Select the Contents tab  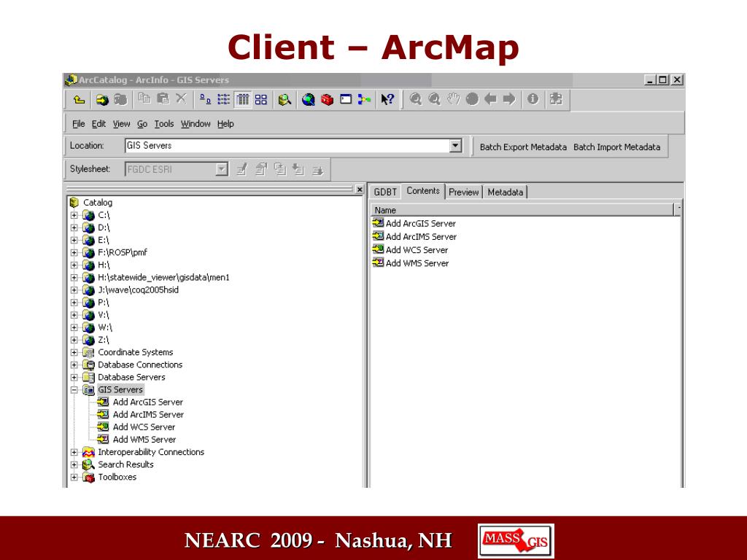point(423,190)
